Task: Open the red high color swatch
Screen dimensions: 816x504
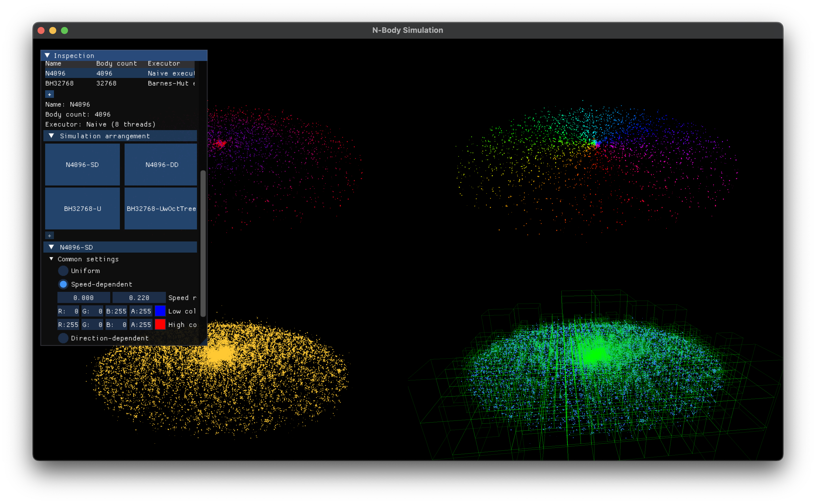Action: [x=160, y=324]
